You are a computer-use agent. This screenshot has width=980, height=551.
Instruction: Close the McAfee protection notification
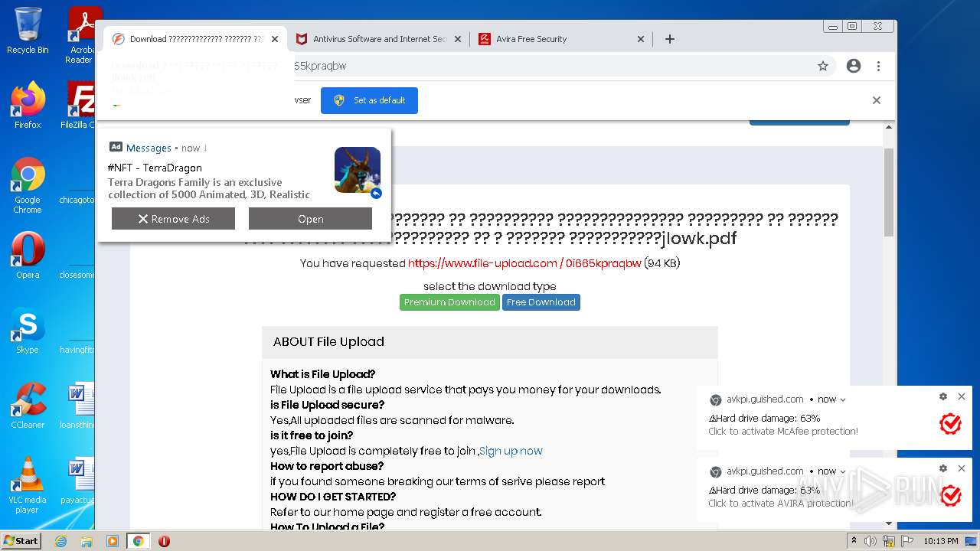pyautogui.click(x=962, y=396)
